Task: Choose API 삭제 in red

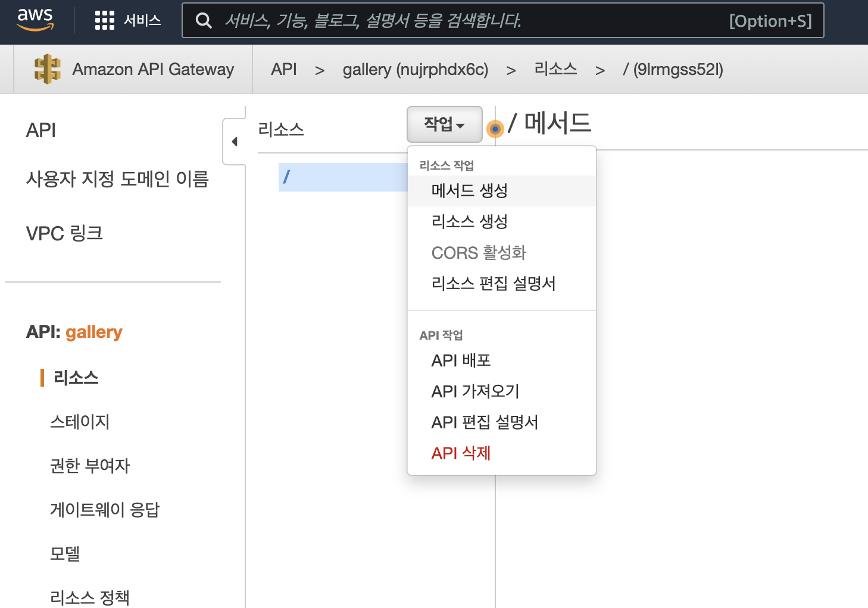Action: (x=502, y=453)
